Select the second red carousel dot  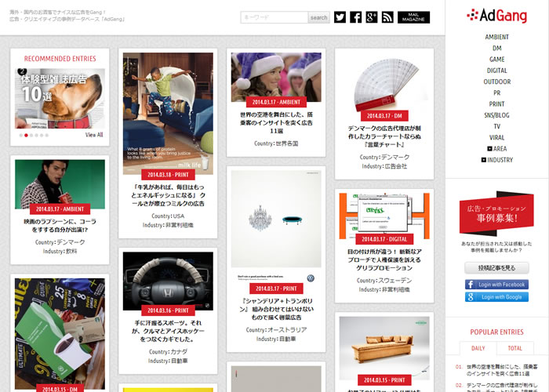[x=26, y=135]
